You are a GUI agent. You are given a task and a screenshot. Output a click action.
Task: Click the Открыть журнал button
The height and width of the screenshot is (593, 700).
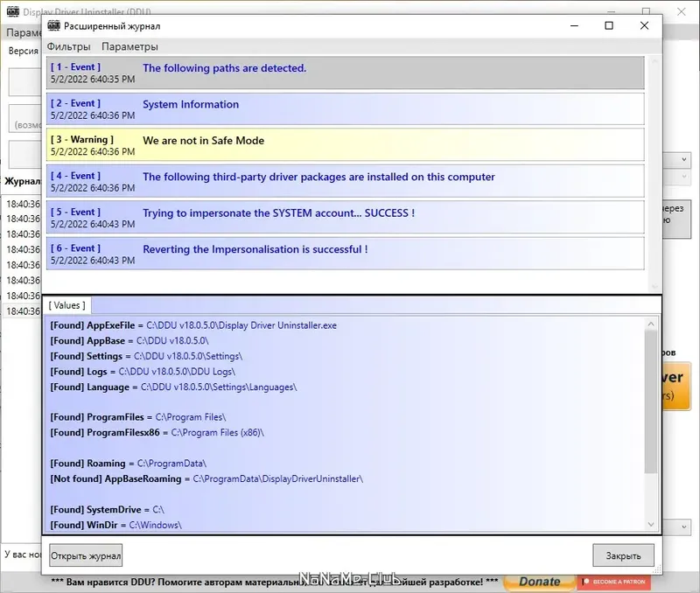pos(86,555)
